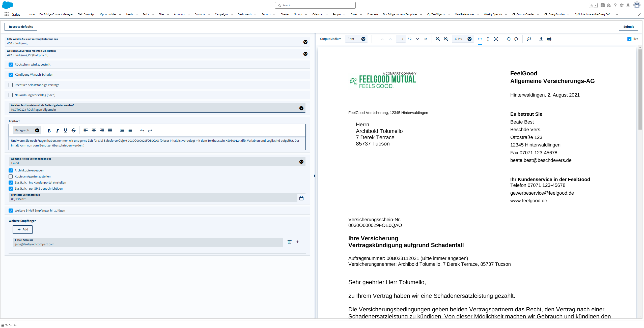Check Kopie an Agentur zustellen
Viewport: 644px width, 328px height.
pos(11,176)
